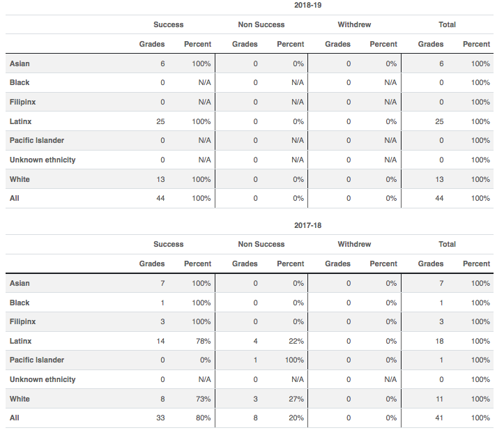Click the Black row label in 2018-19 table

coord(20,83)
